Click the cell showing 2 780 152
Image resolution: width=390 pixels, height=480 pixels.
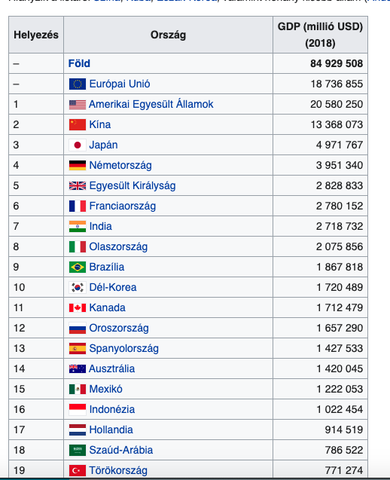point(320,206)
